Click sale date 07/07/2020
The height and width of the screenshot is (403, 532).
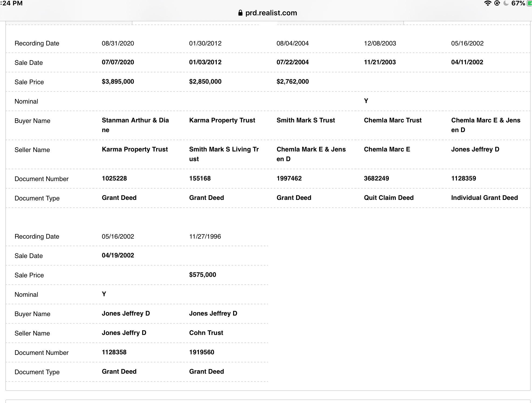coord(118,62)
